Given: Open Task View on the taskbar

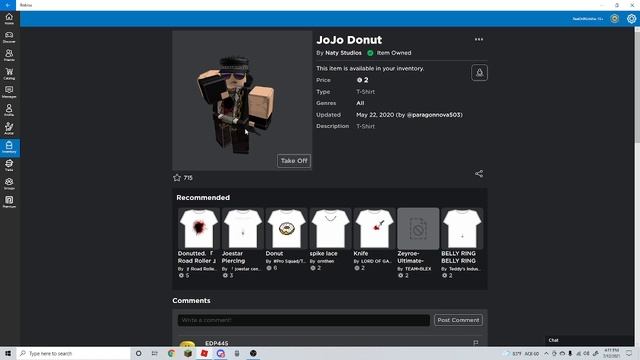Looking at the screenshot, I should 155,353.
